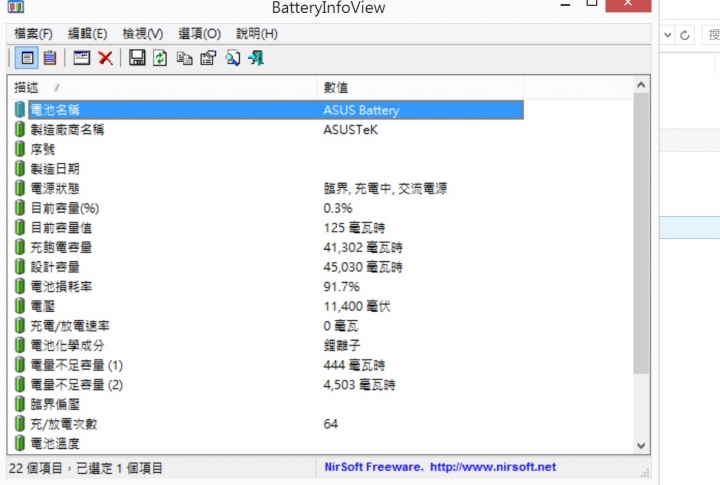Open the 編輯(E) menu

[x=87, y=34]
